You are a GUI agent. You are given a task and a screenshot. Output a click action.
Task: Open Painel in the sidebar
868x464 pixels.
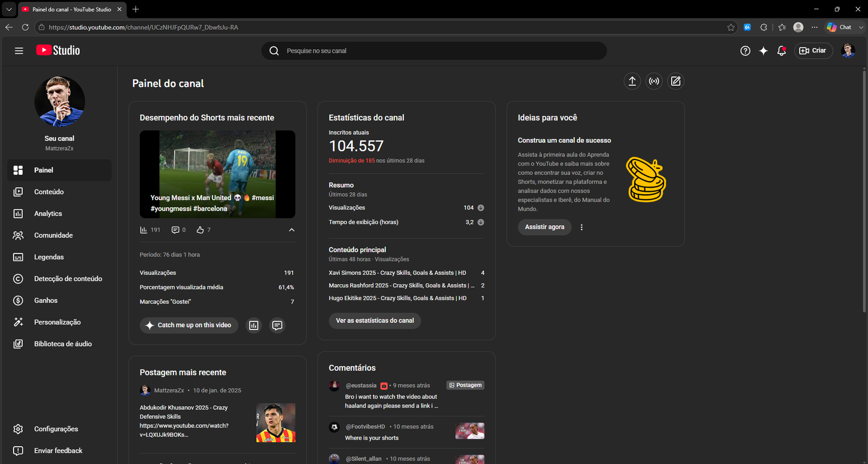point(60,170)
